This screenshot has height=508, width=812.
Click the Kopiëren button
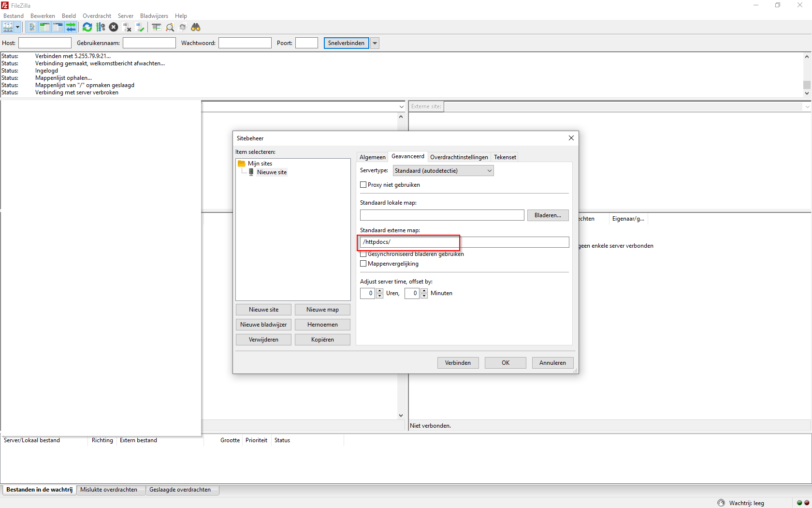[322, 340]
